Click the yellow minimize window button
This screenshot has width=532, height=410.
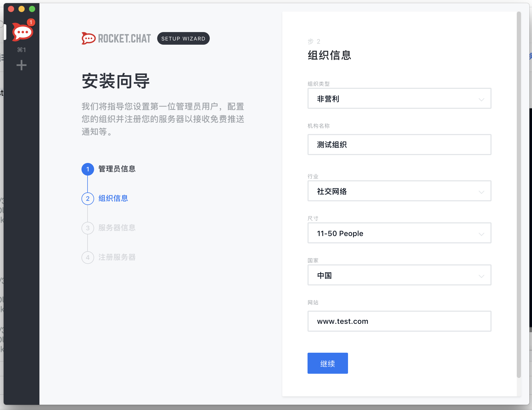(x=22, y=9)
